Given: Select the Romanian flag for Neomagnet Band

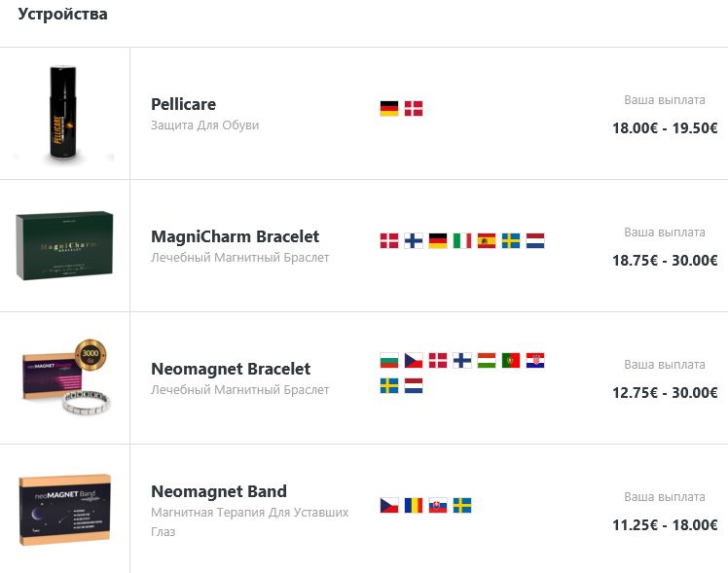Looking at the screenshot, I should pos(414,506).
